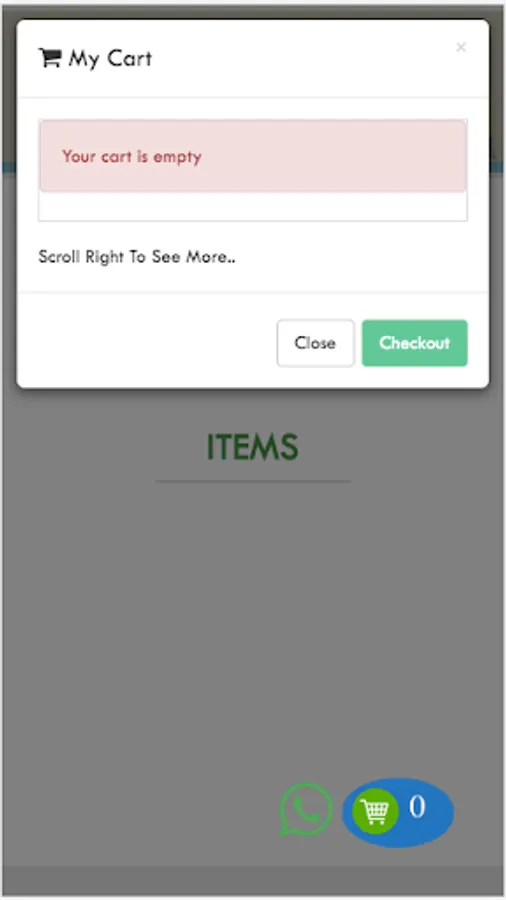This screenshot has width=506, height=900.
Task: Click the divider line under ITEMS
Action: (x=253, y=482)
